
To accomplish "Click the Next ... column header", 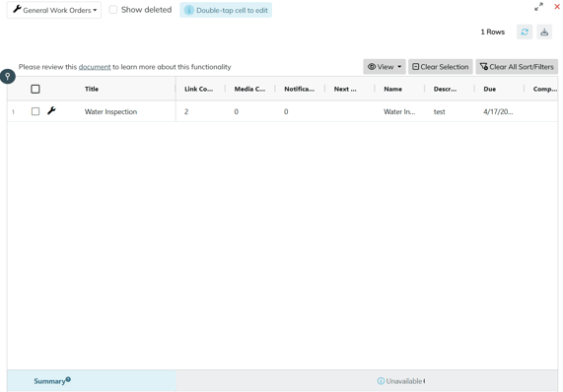I will point(345,89).
